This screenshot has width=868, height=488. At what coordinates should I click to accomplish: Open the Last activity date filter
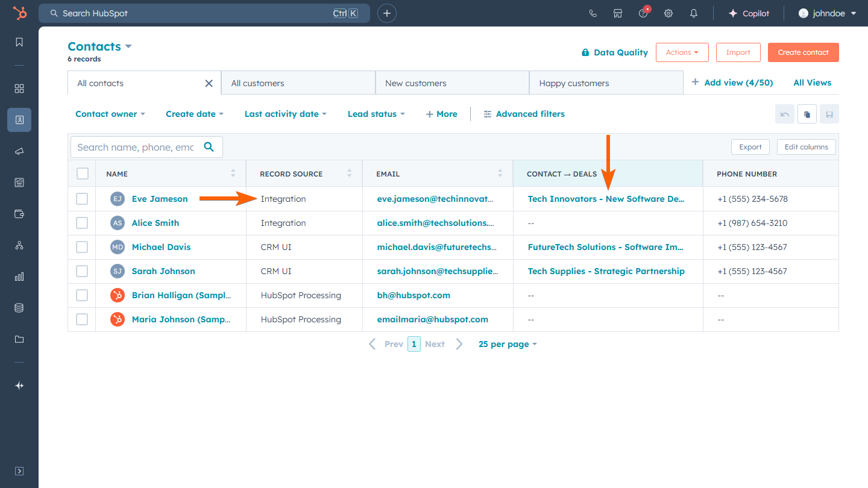pos(286,114)
